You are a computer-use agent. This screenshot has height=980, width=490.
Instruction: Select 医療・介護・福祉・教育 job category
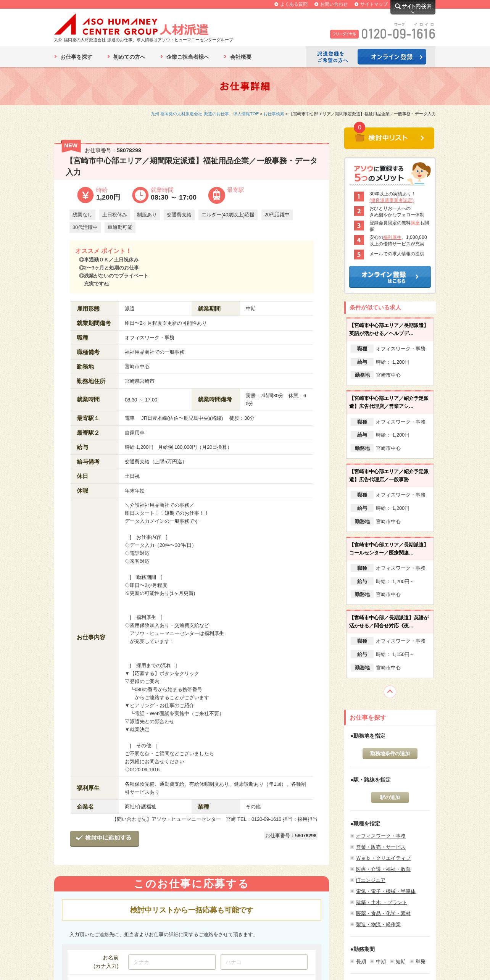point(383,869)
